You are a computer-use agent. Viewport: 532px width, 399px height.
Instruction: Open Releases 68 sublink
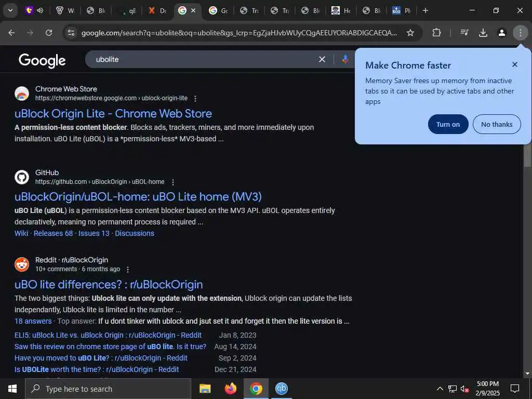[x=54, y=233]
